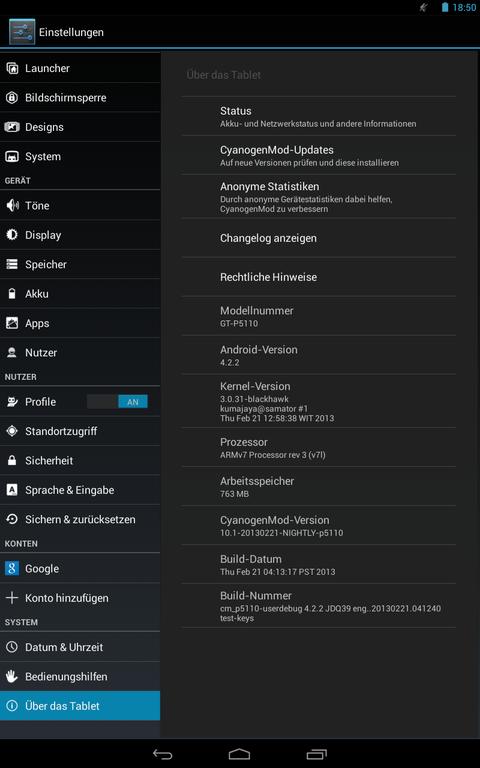The width and height of the screenshot is (480, 768).
Task: Open the Bildschirmsperre lock icon entry
Action: point(12,97)
